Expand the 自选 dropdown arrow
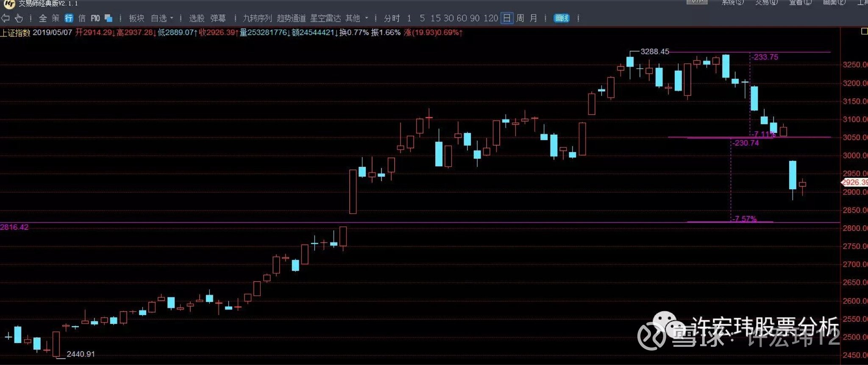 [x=172, y=18]
